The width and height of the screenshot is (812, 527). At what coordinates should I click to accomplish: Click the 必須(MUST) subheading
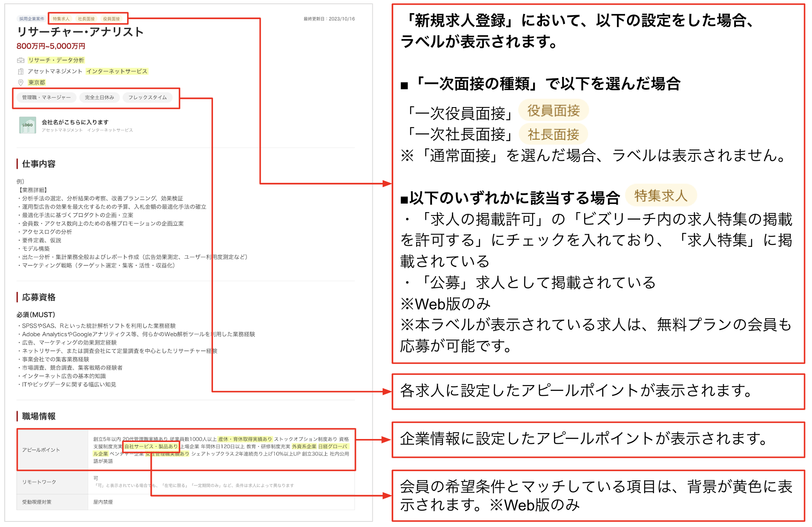point(36,315)
